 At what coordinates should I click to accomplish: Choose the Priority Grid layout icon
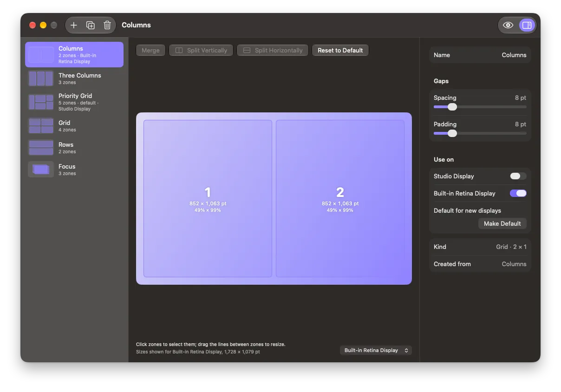pos(41,102)
